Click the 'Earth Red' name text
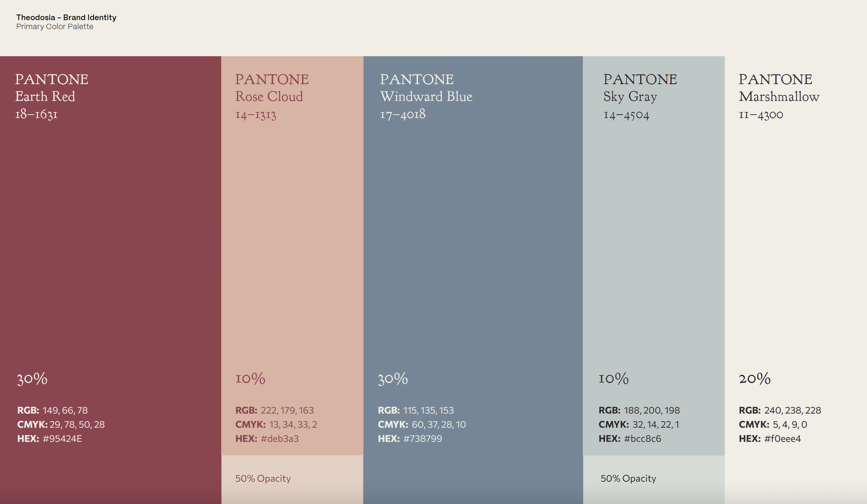The height and width of the screenshot is (504, 867). (45, 96)
